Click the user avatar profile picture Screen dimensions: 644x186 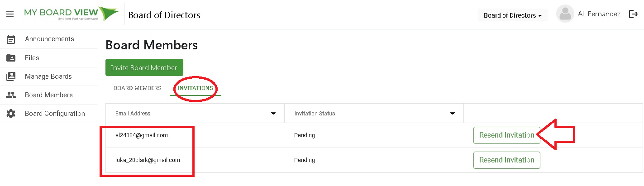(x=565, y=14)
